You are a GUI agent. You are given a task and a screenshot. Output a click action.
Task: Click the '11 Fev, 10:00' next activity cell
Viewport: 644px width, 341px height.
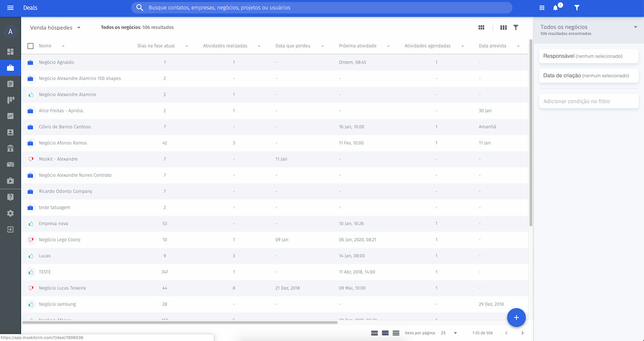click(x=352, y=143)
